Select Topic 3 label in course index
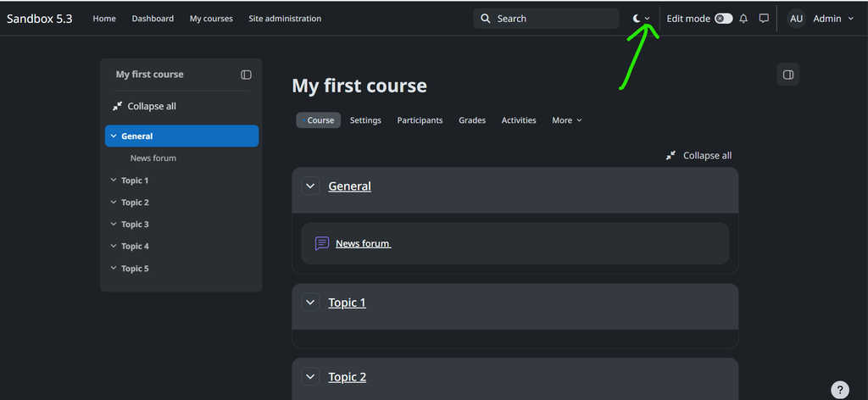Screen dimensions: 868x400 [135, 224]
